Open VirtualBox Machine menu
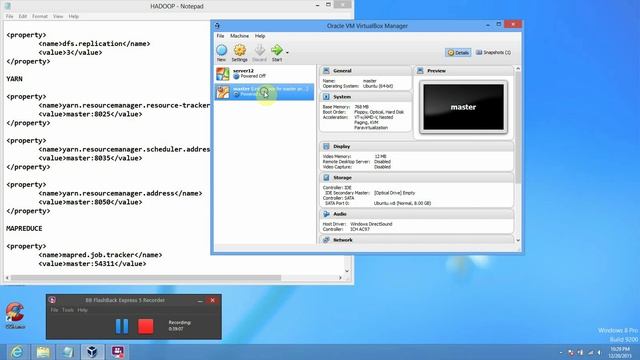640x360 pixels. 239,36
